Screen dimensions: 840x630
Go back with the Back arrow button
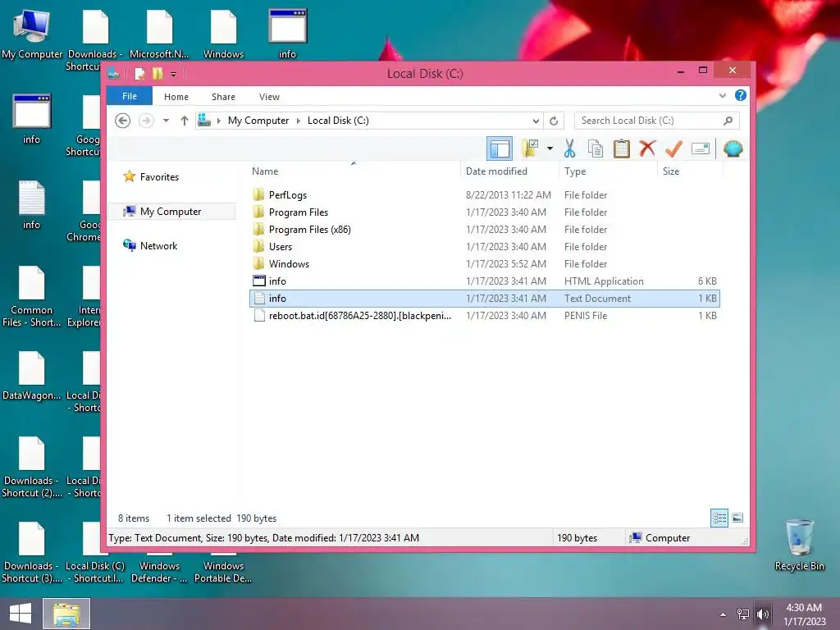(123, 121)
